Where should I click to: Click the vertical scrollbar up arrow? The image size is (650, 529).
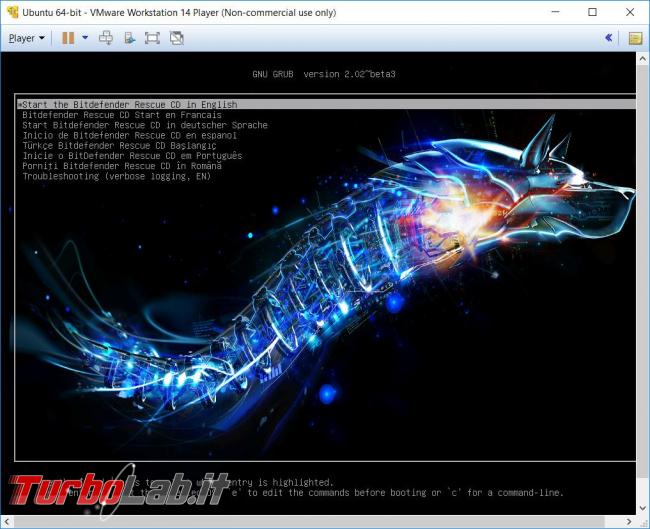point(643,59)
